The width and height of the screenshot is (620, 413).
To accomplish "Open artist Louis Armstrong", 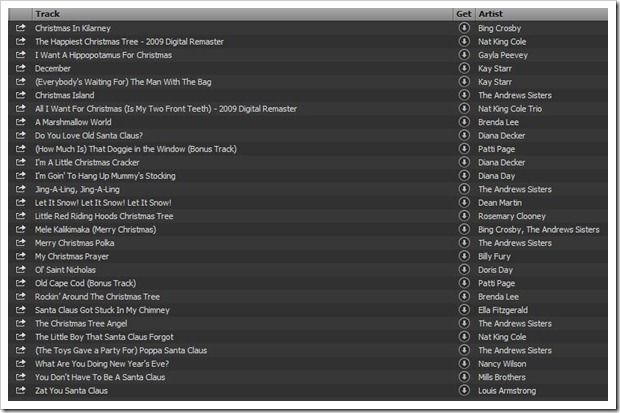I will click(507, 390).
